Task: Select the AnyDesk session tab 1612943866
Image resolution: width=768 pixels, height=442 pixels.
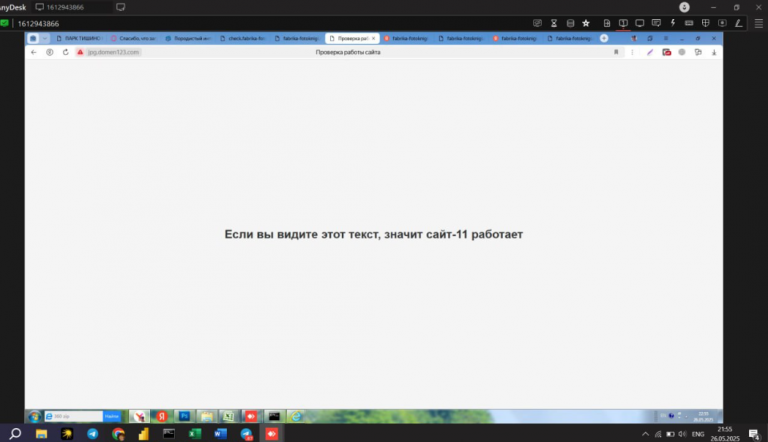Action: [72, 7]
